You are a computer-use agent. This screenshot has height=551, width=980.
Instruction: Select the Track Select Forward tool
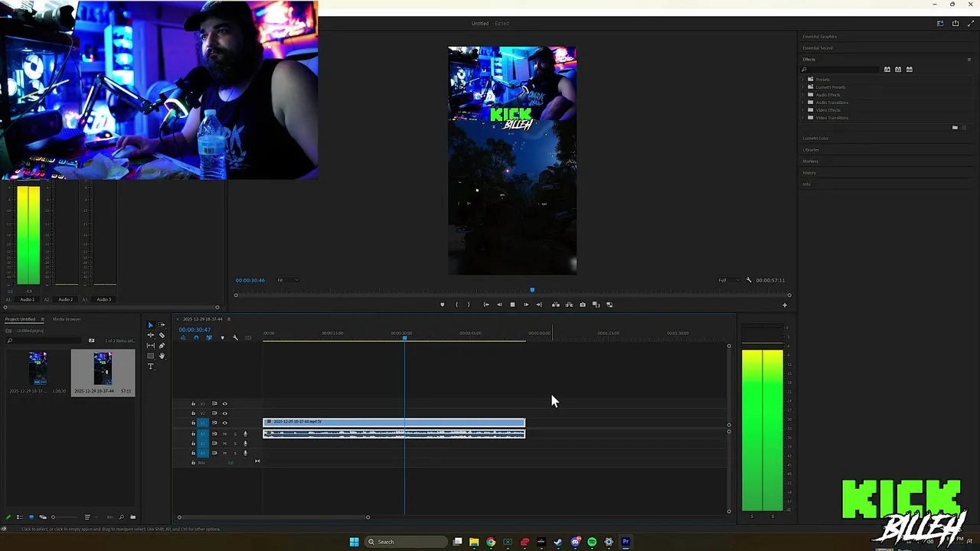point(162,324)
